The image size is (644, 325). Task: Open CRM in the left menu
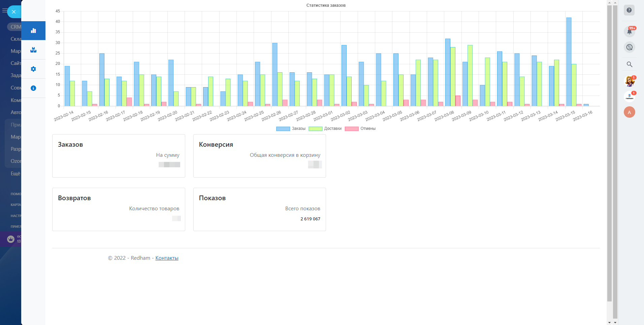pos(15,27)
